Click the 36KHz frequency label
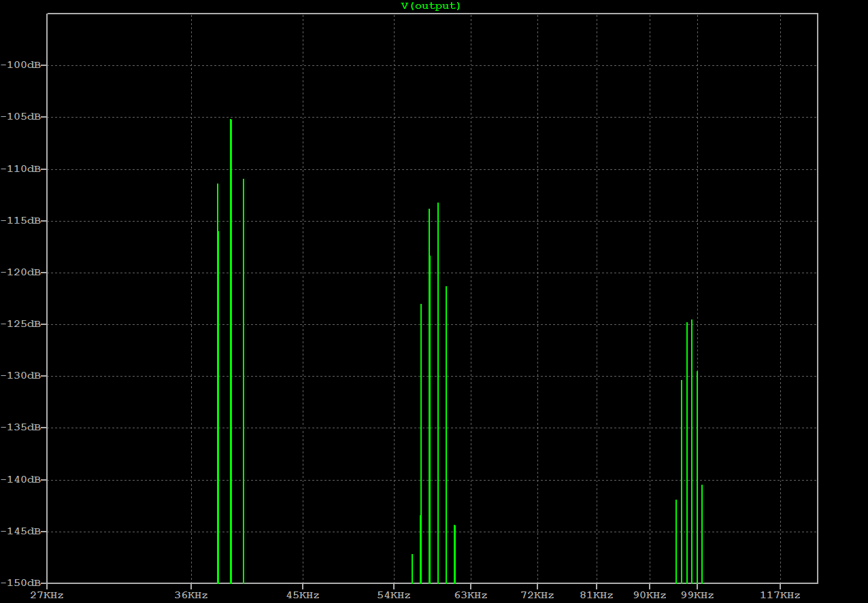 (191, 596)
